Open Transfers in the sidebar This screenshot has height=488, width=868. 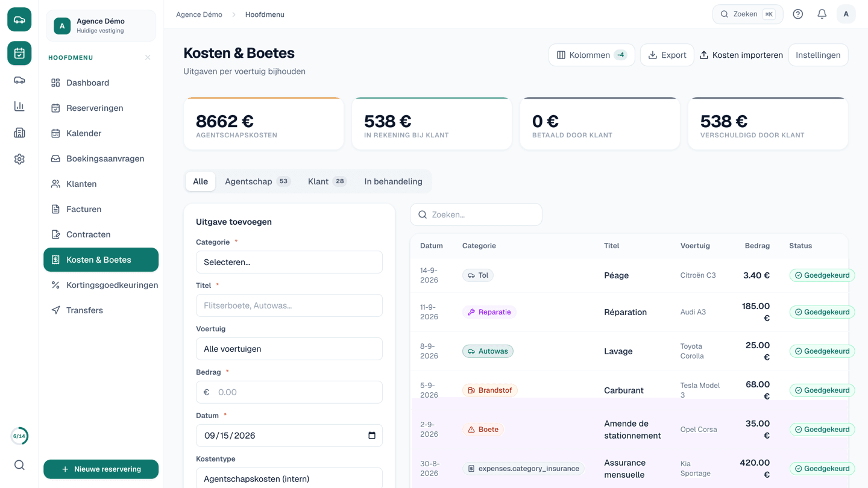pos(101,310)
